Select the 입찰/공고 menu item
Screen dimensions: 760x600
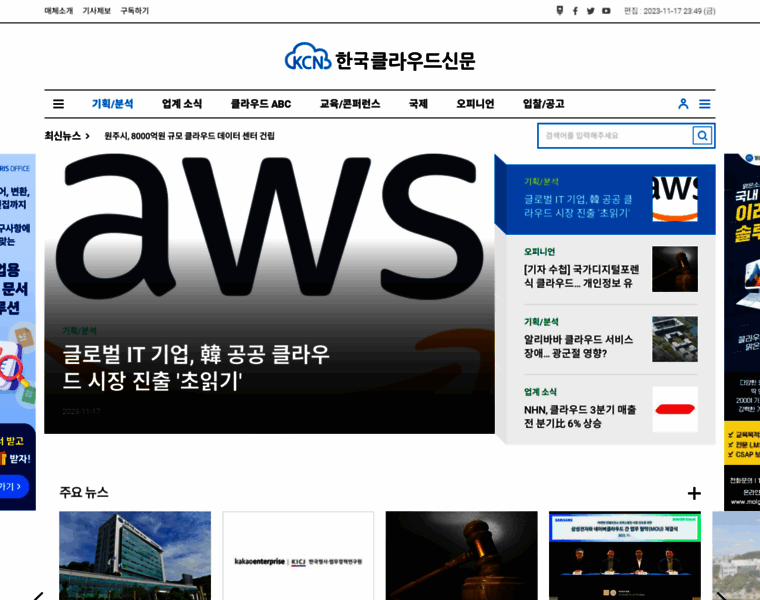tap(543, 104)
